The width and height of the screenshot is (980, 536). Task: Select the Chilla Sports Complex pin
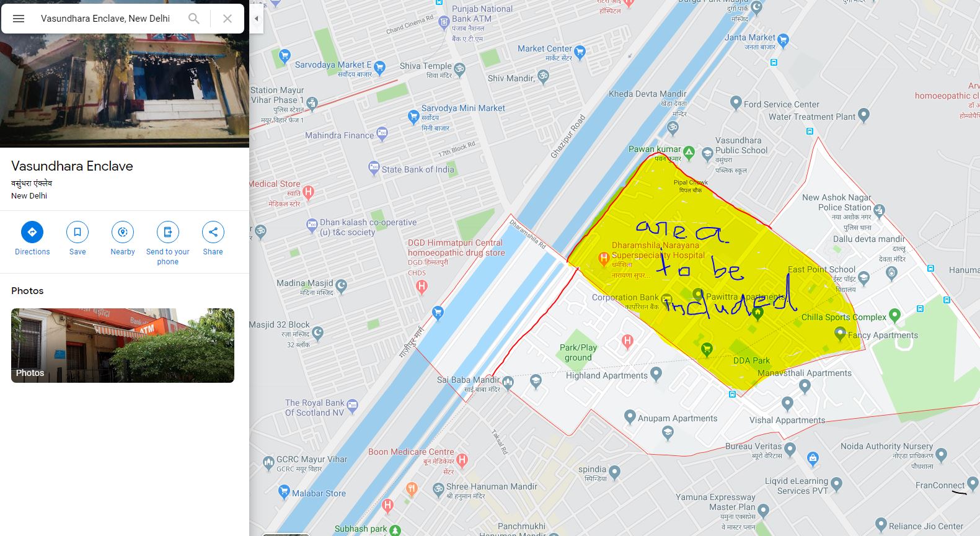point(894,315)
